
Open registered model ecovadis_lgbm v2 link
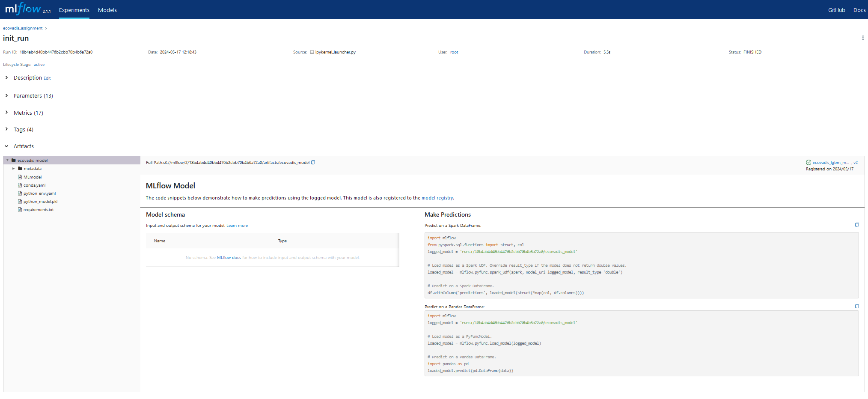click(835, 163)
